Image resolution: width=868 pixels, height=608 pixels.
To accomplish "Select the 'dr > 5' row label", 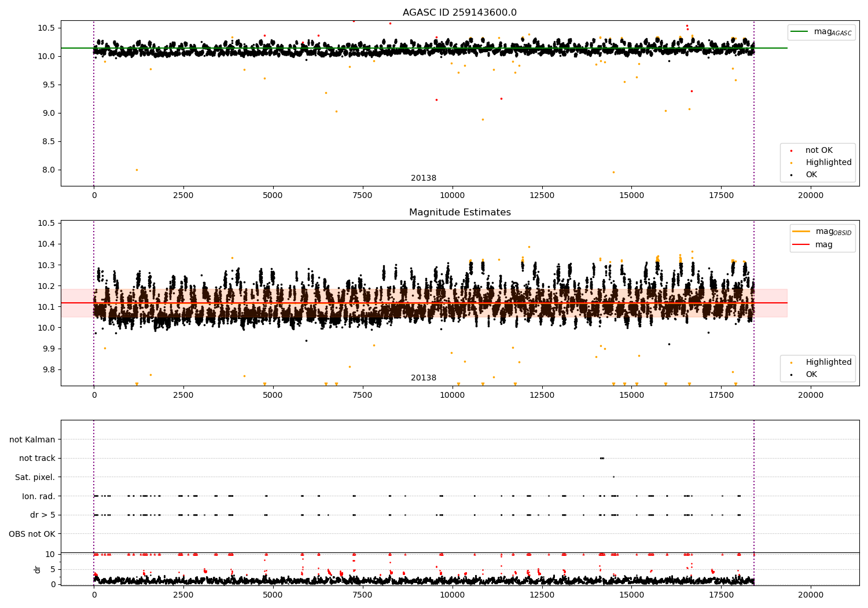I will pos(42,515).
